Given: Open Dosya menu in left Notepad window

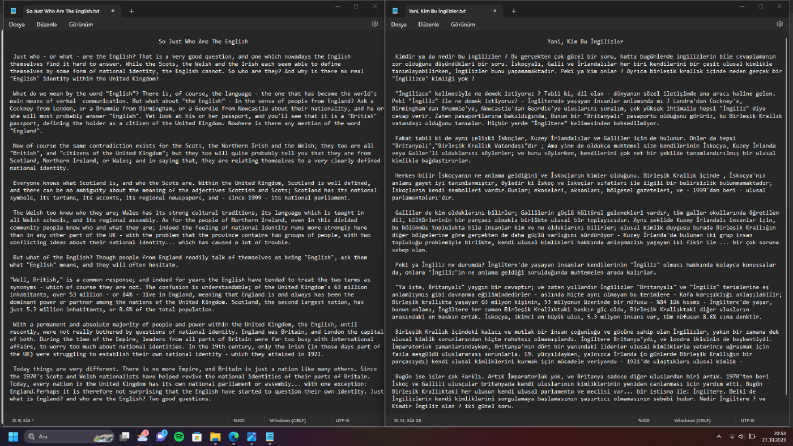Looking at the screenshot, I should (17, 24).
